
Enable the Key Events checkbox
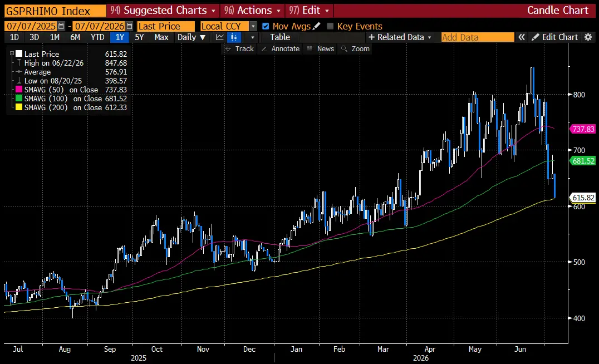coord(330,26)
